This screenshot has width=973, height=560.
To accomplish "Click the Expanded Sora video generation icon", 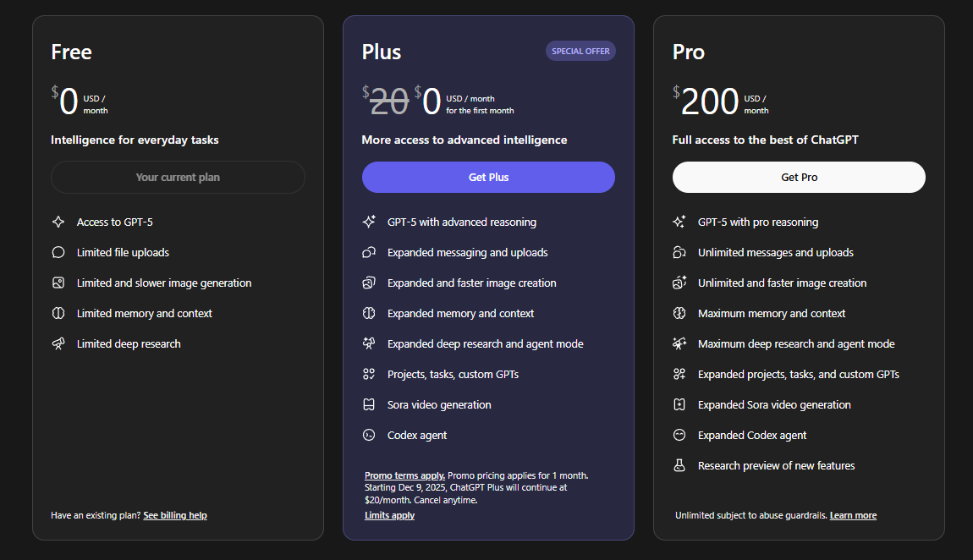I will pos(679,405).
